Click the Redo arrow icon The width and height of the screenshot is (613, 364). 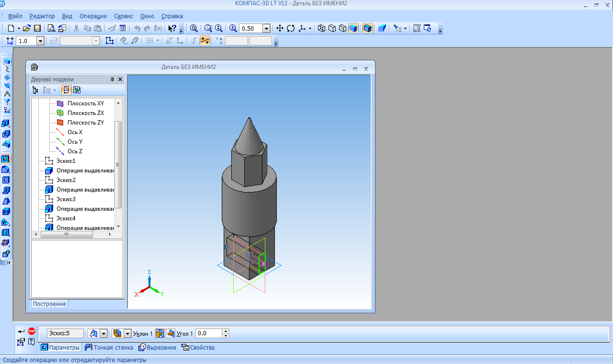[148, 28]
